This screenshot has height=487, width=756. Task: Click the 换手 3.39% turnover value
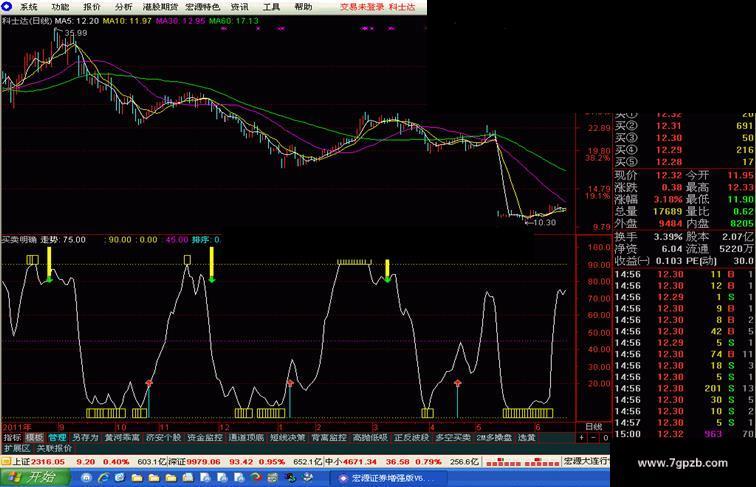[x=668, y=237]
